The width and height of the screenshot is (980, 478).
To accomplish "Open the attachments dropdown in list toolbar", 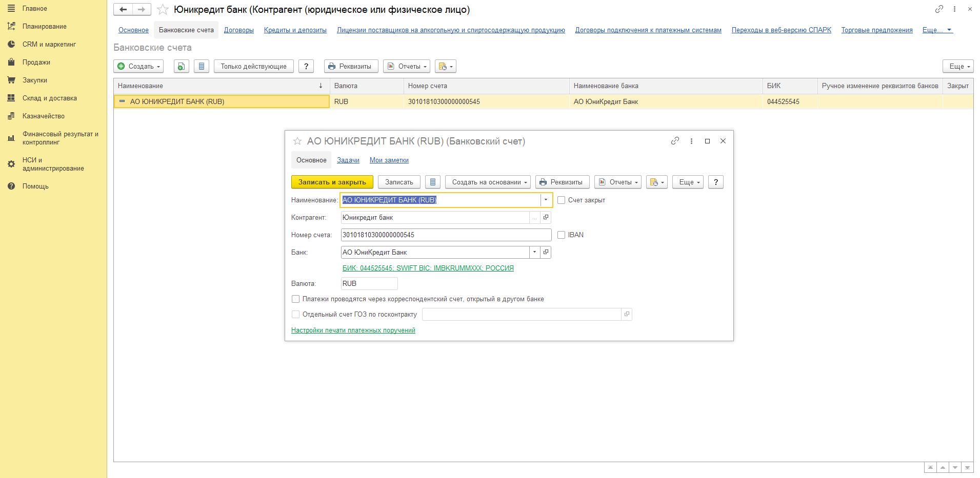I will tap(446, 67).
